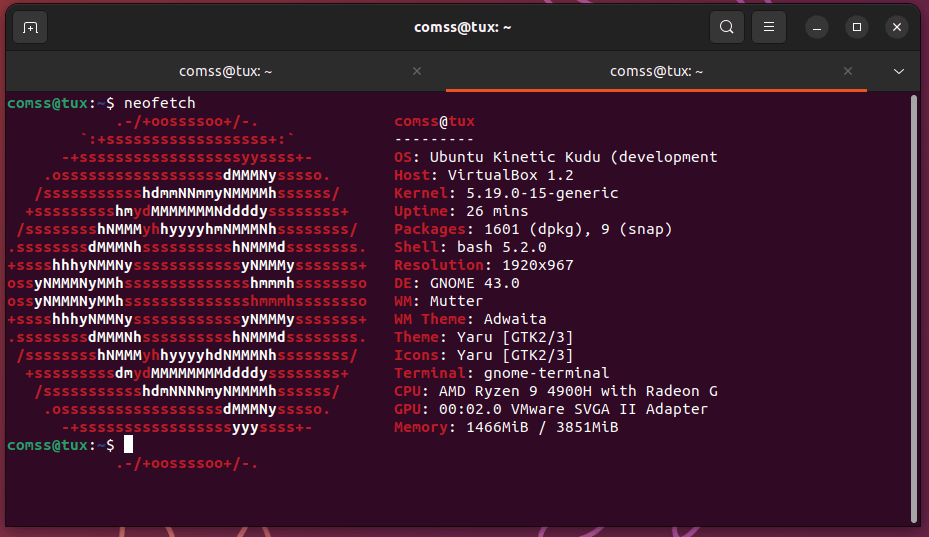Close the first terminal tab
The width and height of the screenshot is (929, 537).
[417, 71]
